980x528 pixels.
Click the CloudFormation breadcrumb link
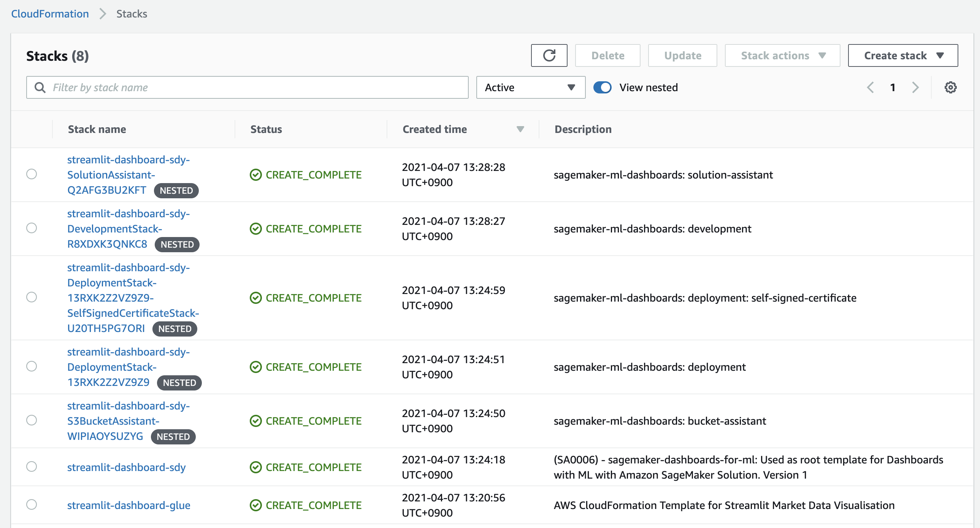pos(50,14)
